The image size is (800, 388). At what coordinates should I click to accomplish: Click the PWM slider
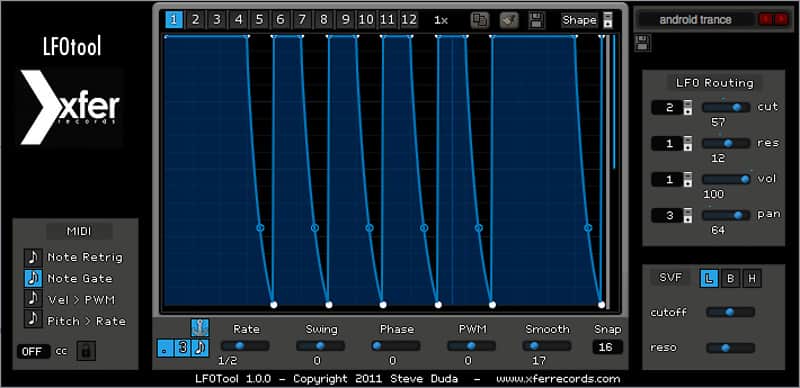tap(471, 346)
